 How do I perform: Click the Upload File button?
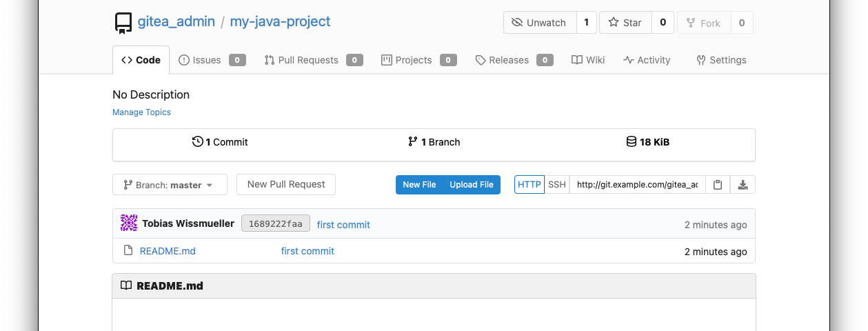click(x=472, y=185)
